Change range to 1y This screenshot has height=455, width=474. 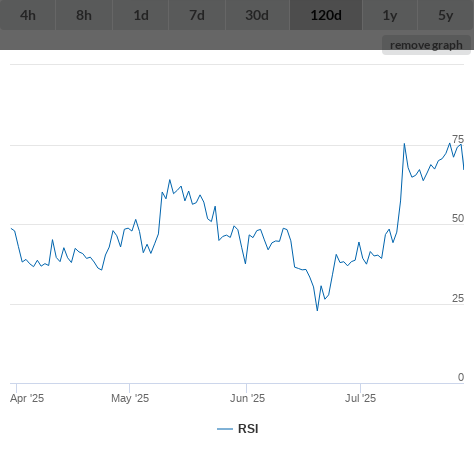tap(390, 15)
